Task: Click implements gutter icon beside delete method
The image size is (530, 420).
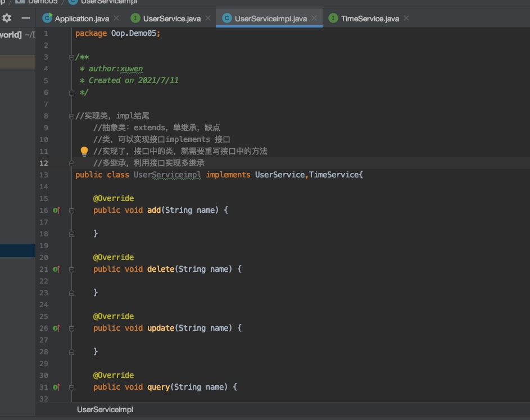Action: point(56,269)
